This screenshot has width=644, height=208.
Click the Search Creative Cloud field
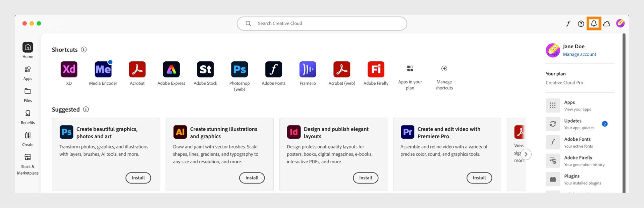coord(322,23)
